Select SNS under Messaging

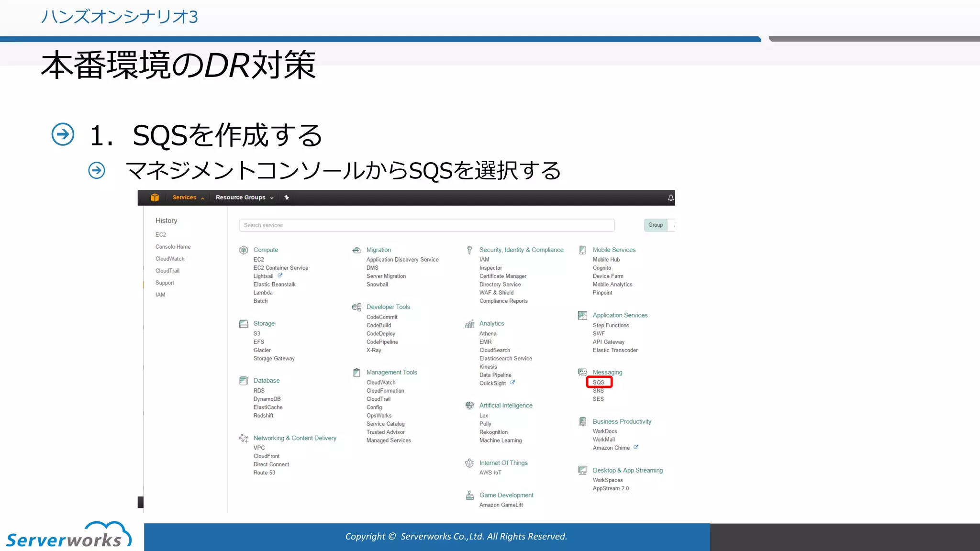point(598,391)
